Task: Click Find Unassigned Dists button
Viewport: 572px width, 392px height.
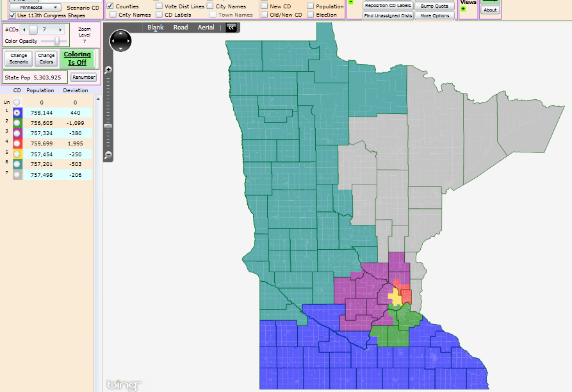Action: 388,15
